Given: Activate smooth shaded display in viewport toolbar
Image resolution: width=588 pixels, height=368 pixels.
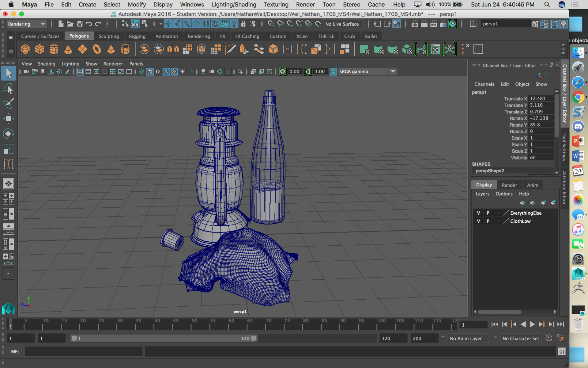Looking at the screenshot, I should click(150, 71).
